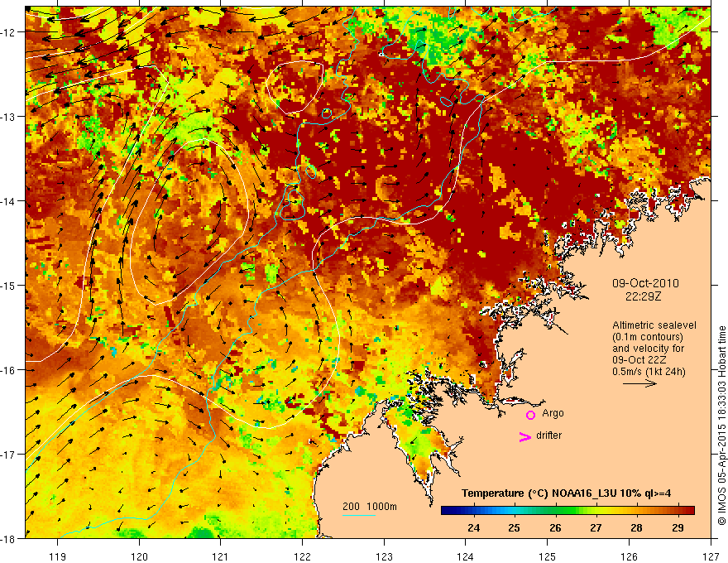Click longitude axis label 120
This screenshot has height=563, width=728.
[x=139, y=556]
